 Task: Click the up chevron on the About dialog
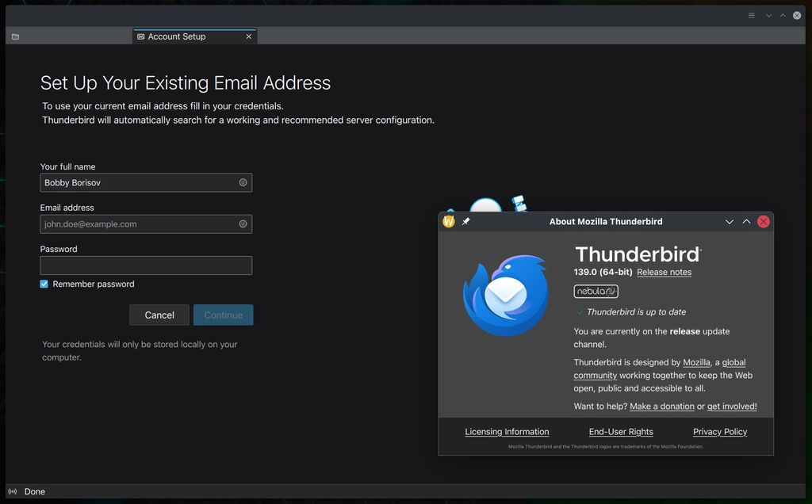pyautogui.click(x=746, y=221)
